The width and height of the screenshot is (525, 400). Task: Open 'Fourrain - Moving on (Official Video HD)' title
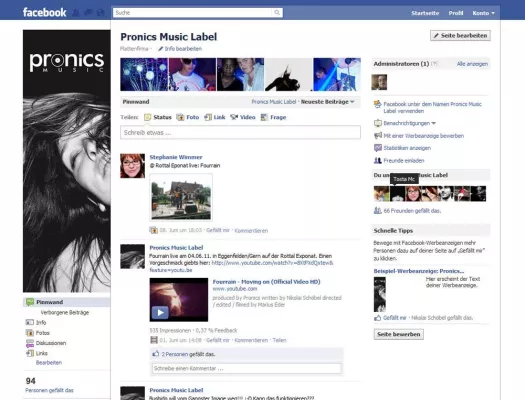pyautogui.click(x=267, y=282)
